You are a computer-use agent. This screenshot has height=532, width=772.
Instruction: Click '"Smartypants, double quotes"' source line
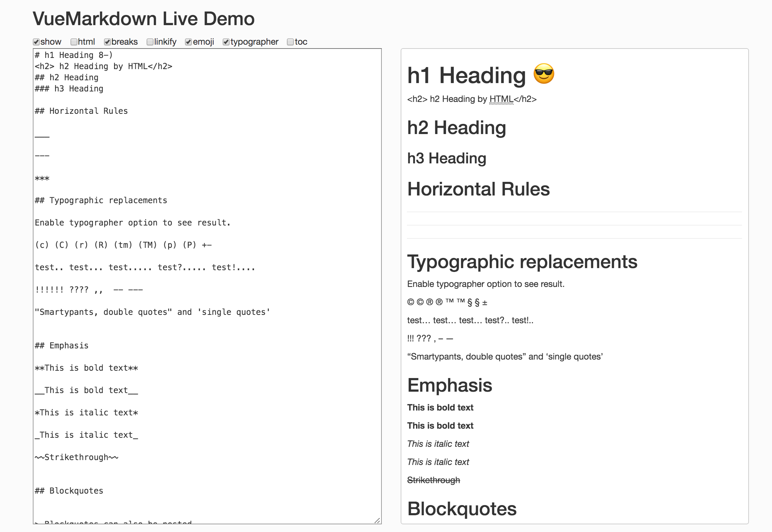pos(152,312)
